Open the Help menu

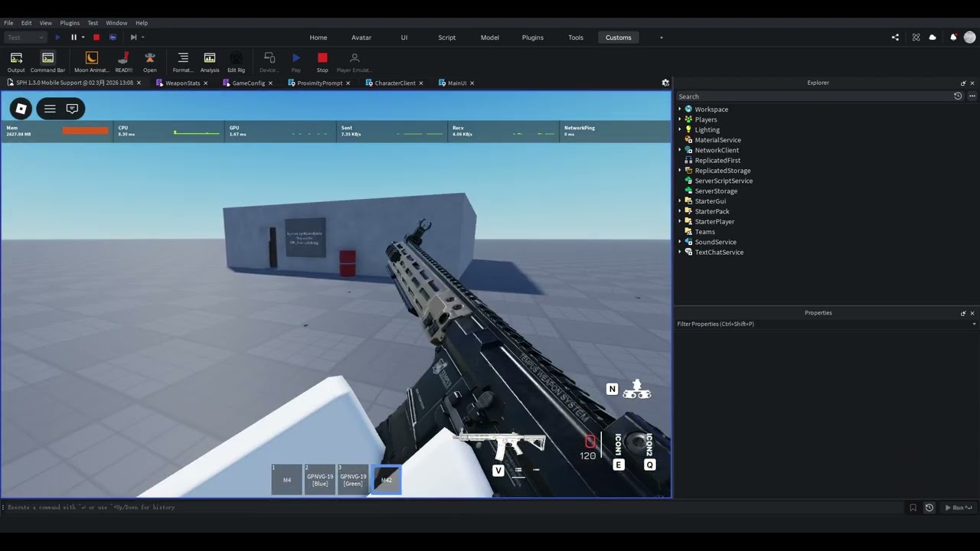tap(142, 23)
